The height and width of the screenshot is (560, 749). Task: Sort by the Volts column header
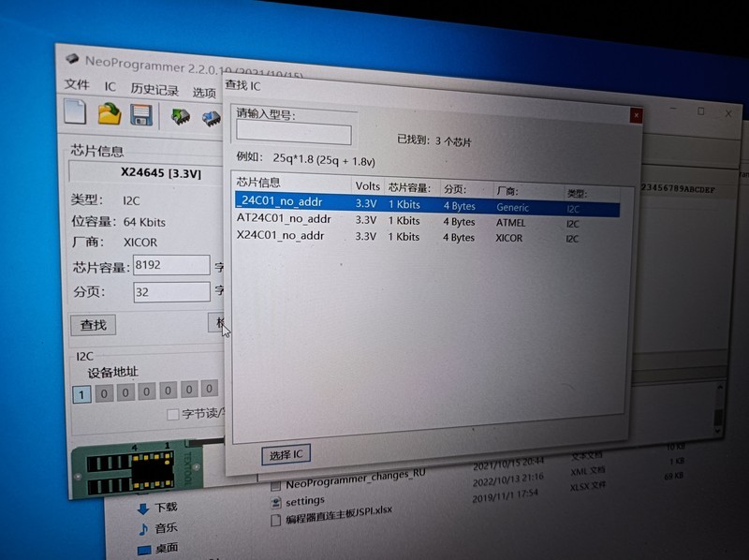[367, 186]
